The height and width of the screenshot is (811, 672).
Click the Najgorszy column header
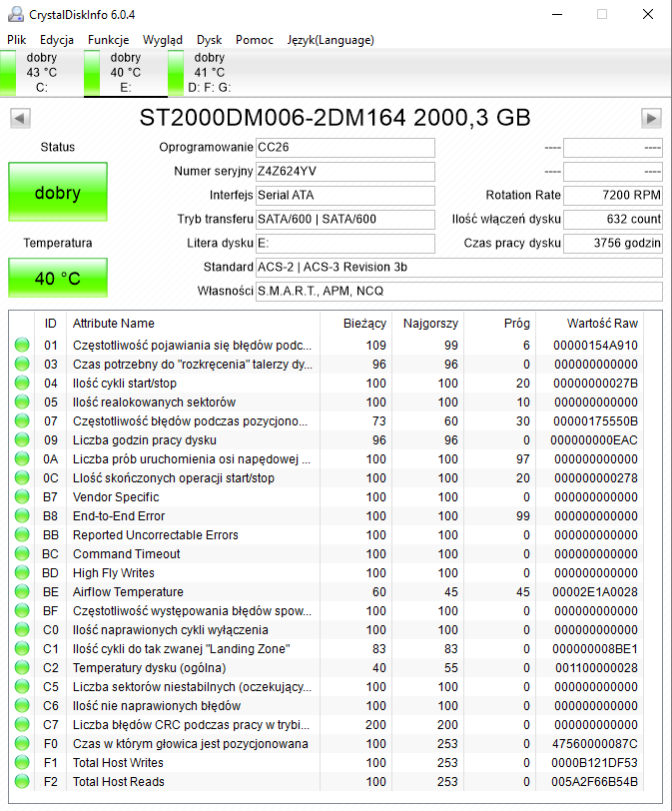click(x=428, y=324)
